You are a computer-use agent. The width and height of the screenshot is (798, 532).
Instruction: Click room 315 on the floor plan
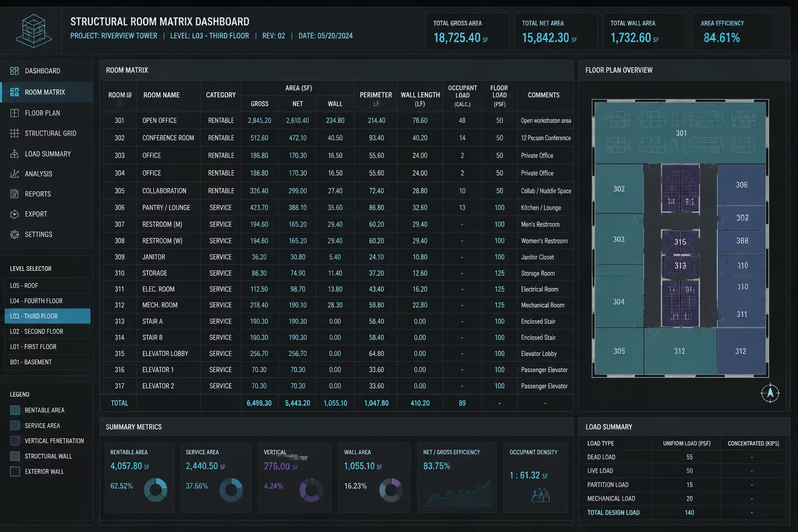point(680,242)
